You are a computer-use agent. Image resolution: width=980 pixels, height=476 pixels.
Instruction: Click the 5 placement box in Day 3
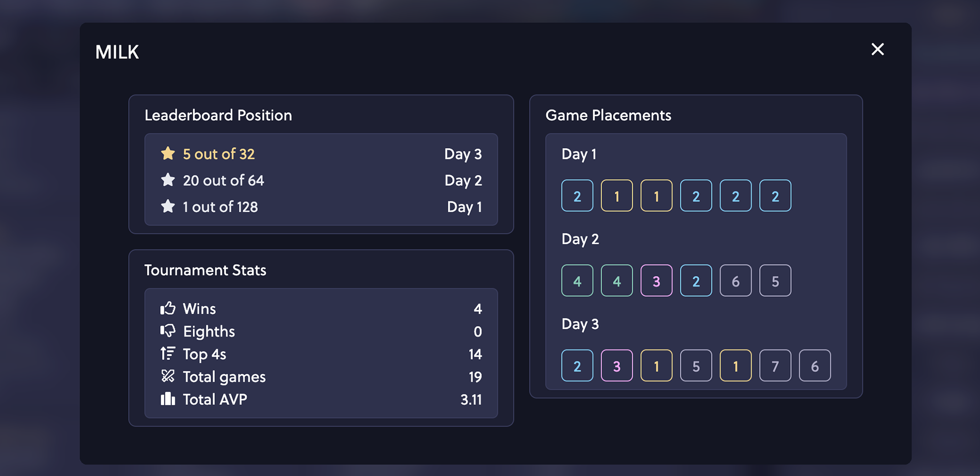point(696,365)
